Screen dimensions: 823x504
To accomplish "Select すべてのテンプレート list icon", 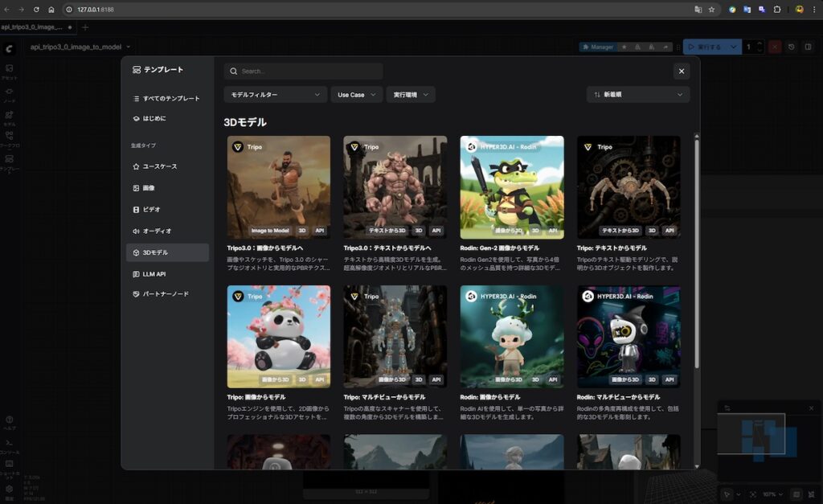I will coord(136,98).
